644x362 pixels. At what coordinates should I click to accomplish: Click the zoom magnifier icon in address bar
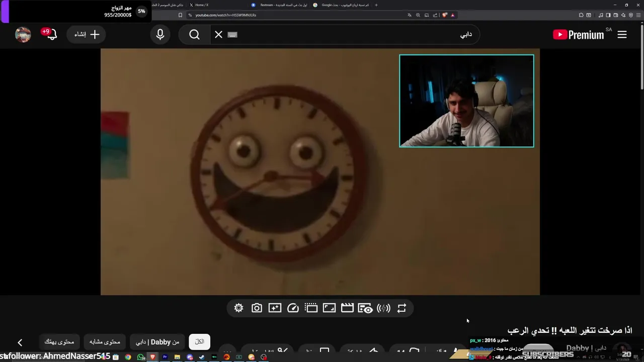(x=418, y=15)
